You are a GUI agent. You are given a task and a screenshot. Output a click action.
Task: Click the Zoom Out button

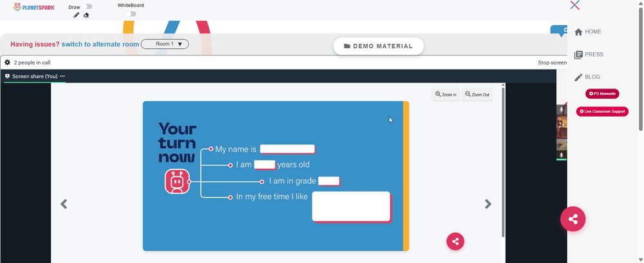pyautogui.click(x=477, y=95)
